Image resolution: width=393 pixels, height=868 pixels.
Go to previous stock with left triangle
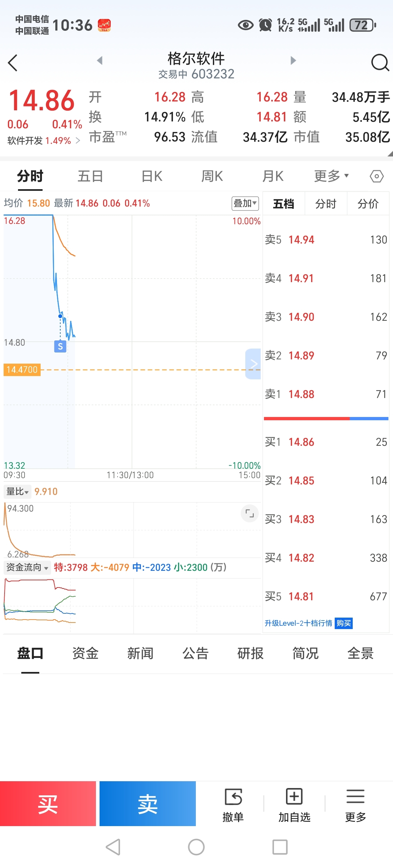100,61
